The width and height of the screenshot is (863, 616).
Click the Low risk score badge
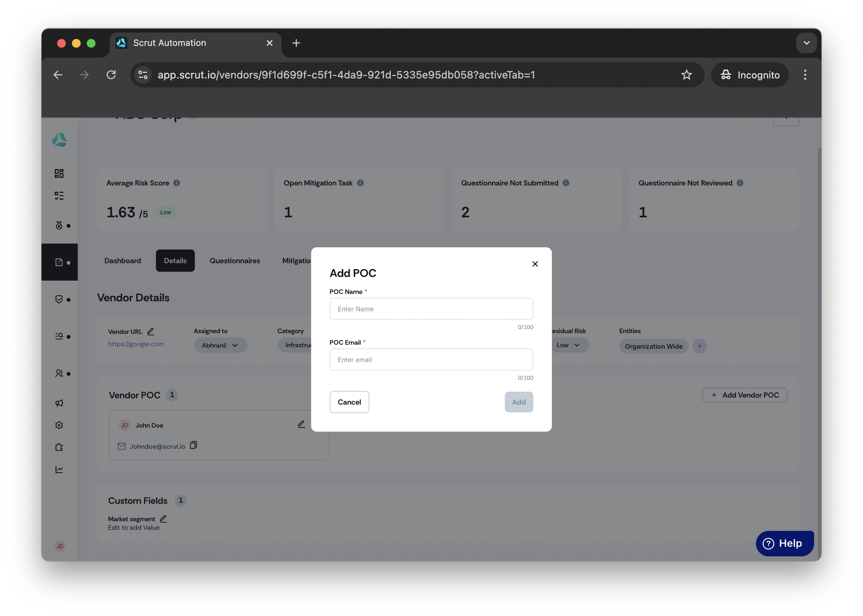[166, 212]
